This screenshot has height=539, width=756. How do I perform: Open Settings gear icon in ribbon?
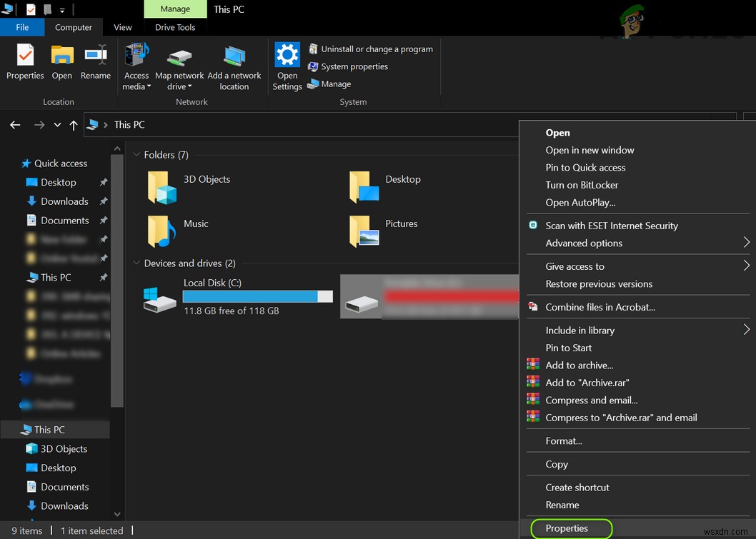point(287,54)
